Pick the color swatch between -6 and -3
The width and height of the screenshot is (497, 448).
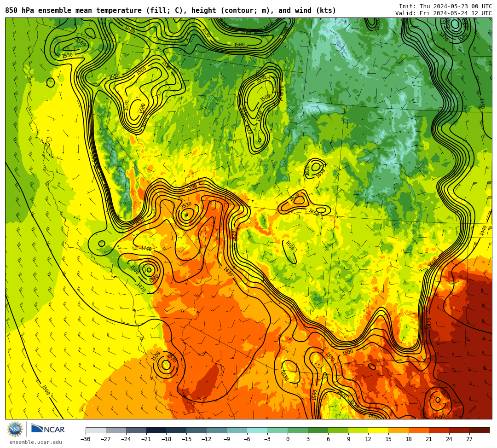(x=257, y=430)
